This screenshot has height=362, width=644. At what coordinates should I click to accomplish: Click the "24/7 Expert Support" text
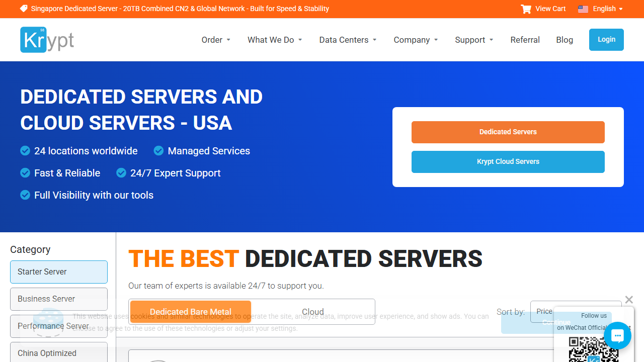(176, 173)
